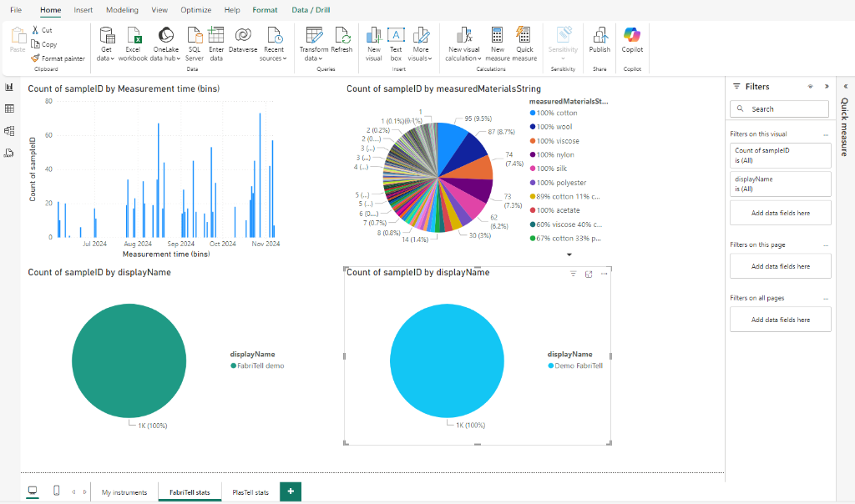Screen dimensions: 855x504
Task: Switch to Table view in left sidebar
Action: 9,109
